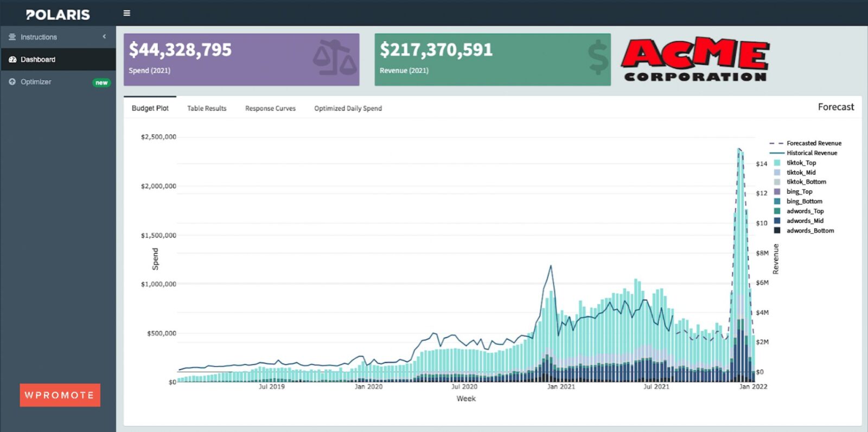Click the Instructions list icon in sidebar
Viewport: 868px width, 432px height.
[x=12, y=37]
